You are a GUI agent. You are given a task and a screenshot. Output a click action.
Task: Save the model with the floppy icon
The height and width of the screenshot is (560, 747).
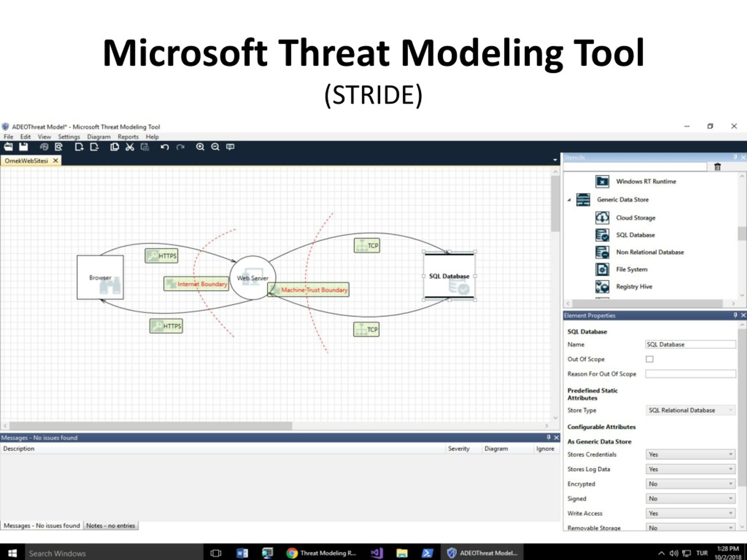click(x=23, y=147)
